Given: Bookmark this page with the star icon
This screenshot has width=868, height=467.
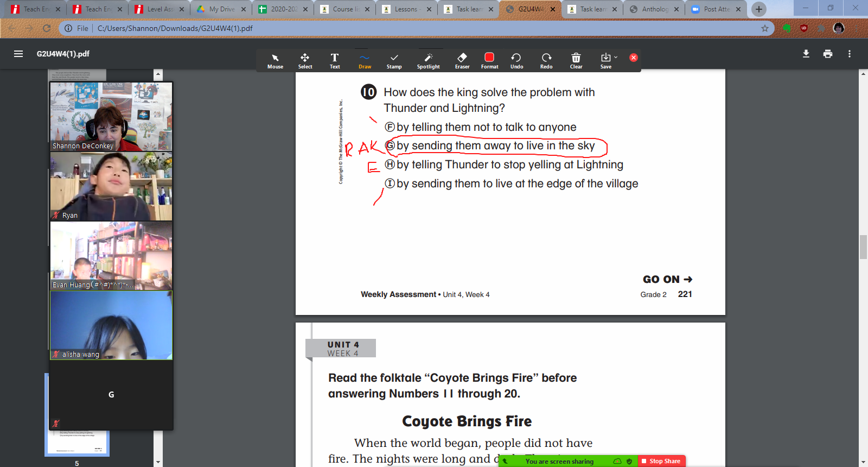Looking at the screenshot, I should coord(765,28).
